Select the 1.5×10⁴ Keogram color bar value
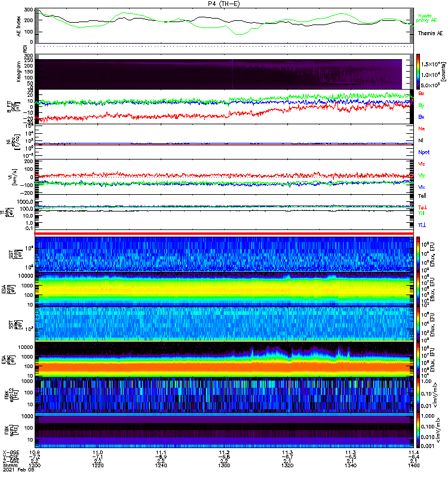Screen dimensions: 448x478 click(430, 65)
